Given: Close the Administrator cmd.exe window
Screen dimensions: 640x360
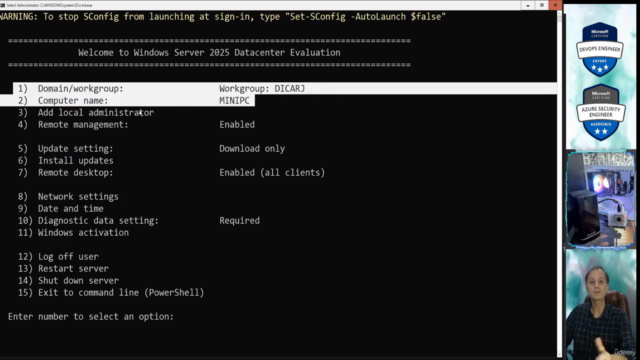Looking at the screenshot, I should pos(555,5).
